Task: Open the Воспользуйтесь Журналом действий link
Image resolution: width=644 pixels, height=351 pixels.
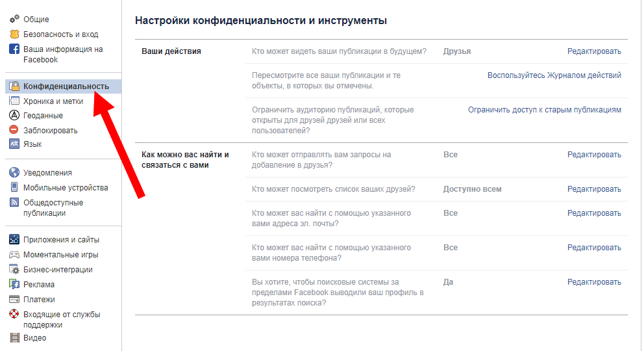Action: pos(554,75)
